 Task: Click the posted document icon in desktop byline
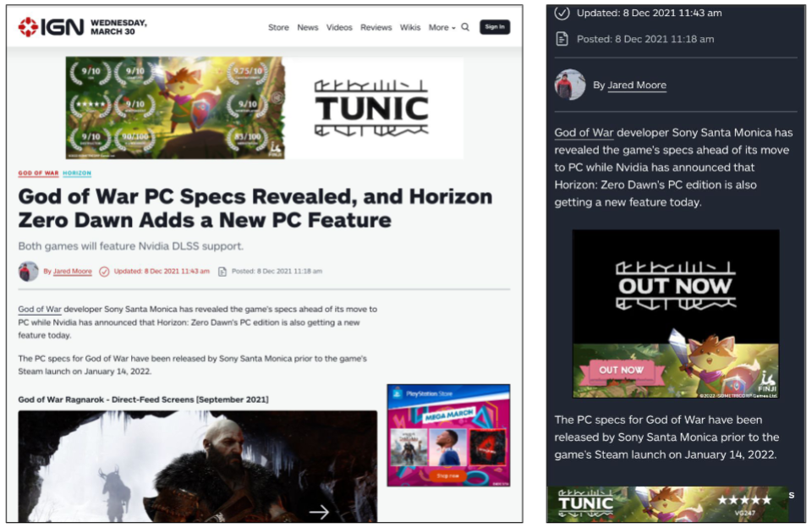(x=222, y=272)
